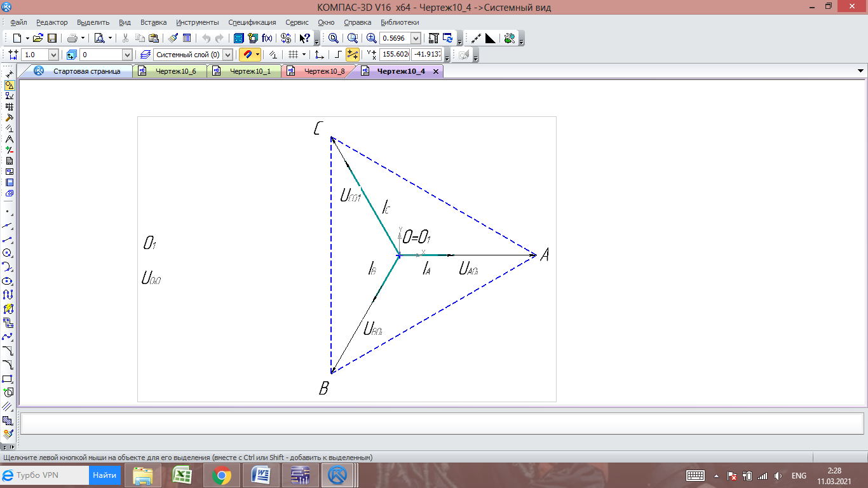
Task: Open the Инструменты menu
Action: click(x=197, y=22)
